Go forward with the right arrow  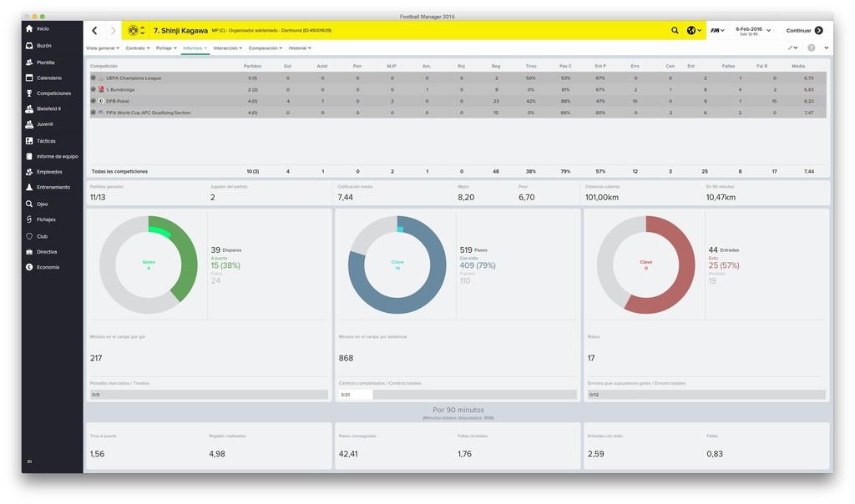pyautogui.click(x=113, y=31)
